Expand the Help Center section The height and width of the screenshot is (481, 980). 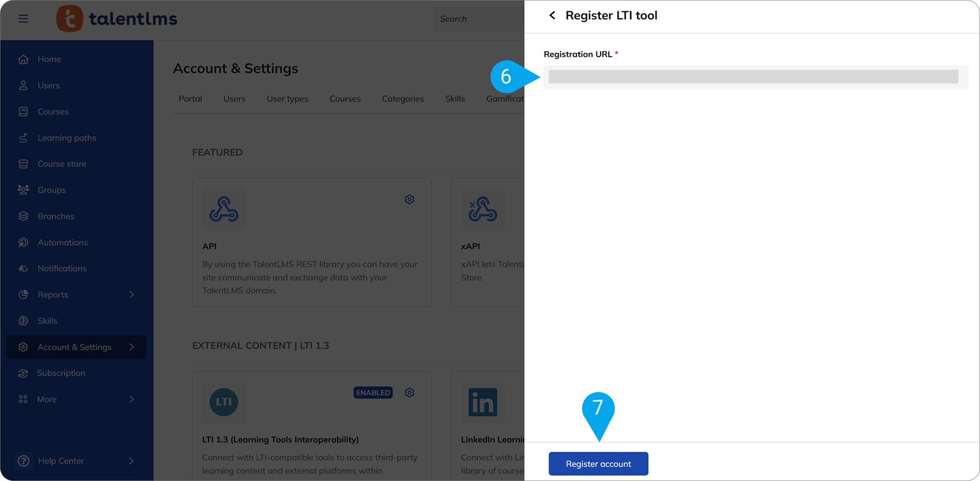point(60,461)
